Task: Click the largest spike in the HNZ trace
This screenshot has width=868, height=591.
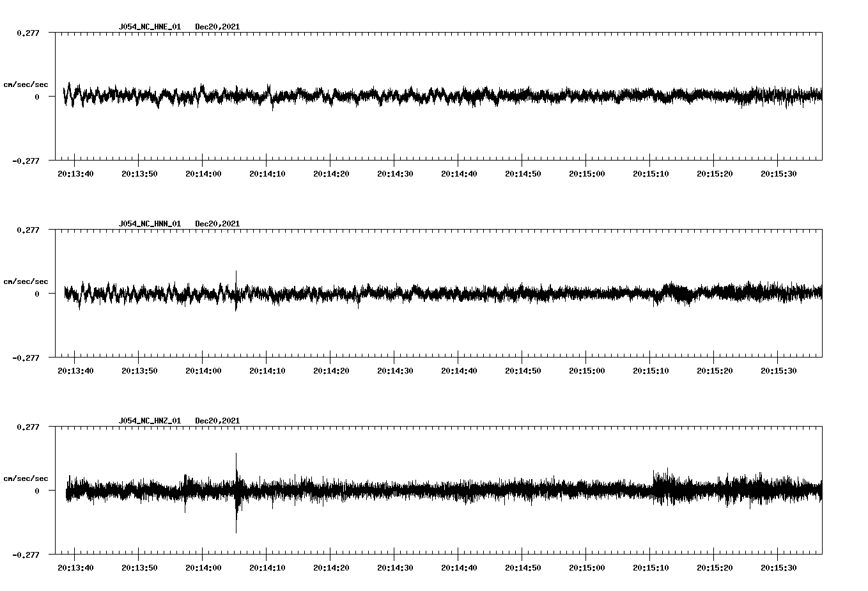Action: pos(236,492)
